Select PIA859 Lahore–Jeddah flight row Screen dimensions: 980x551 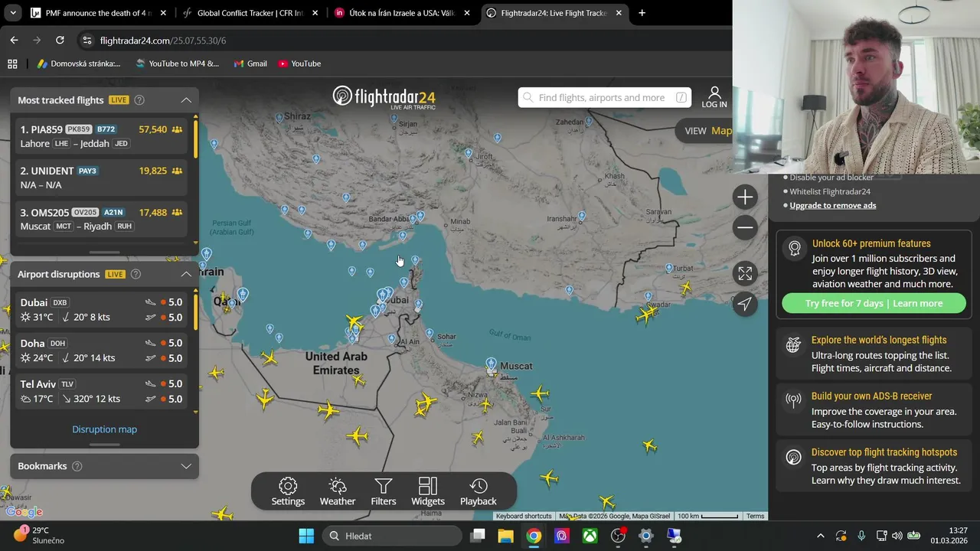pyautogui.click(x=102, y=136)
